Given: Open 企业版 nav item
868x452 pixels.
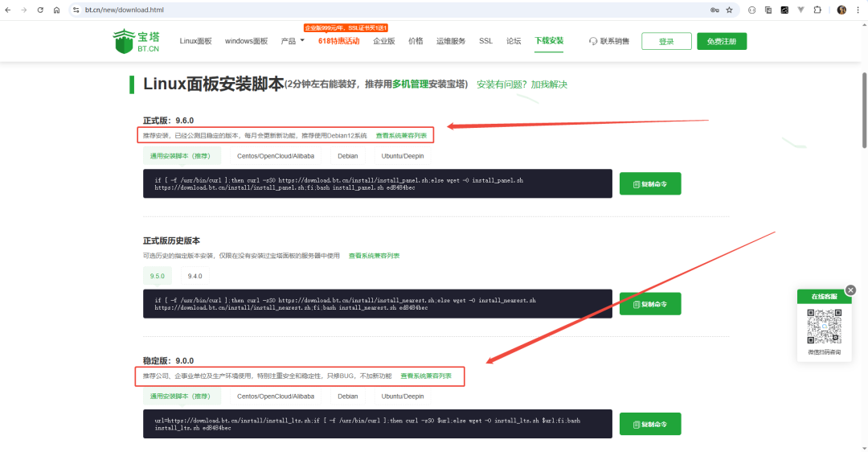Looking at the screenshot, I should [384, 41].
